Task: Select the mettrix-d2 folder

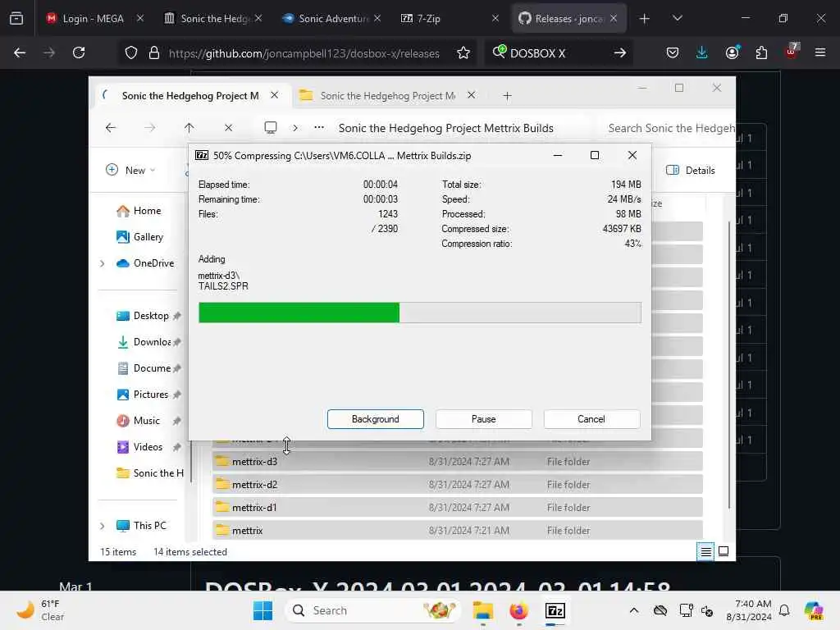Action: click(458, 484)
